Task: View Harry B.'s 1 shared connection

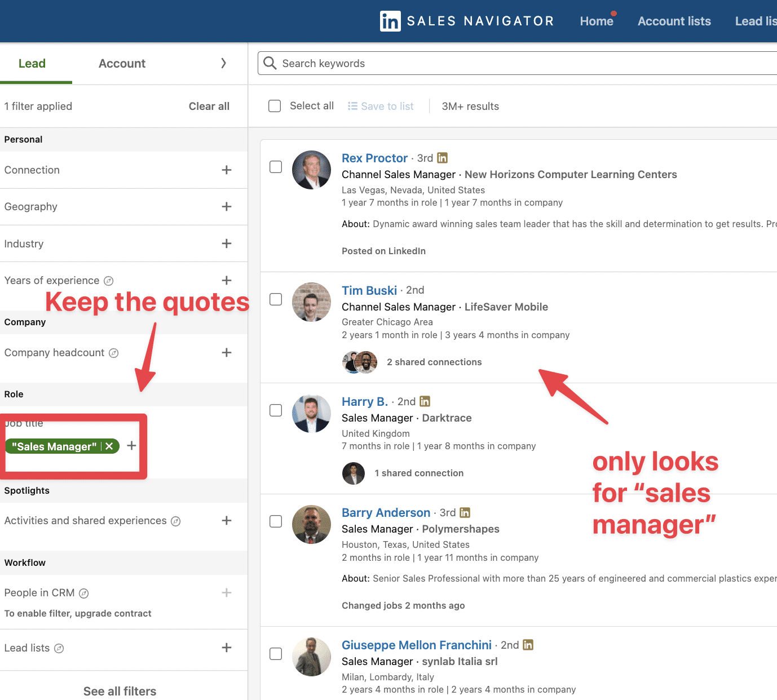Action: tap(419, 473)
